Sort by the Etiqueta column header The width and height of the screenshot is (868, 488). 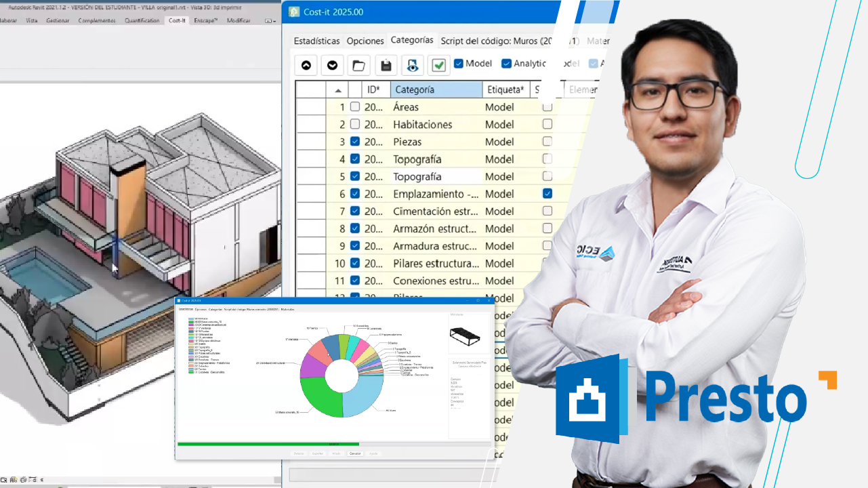(x=505, y=89)
